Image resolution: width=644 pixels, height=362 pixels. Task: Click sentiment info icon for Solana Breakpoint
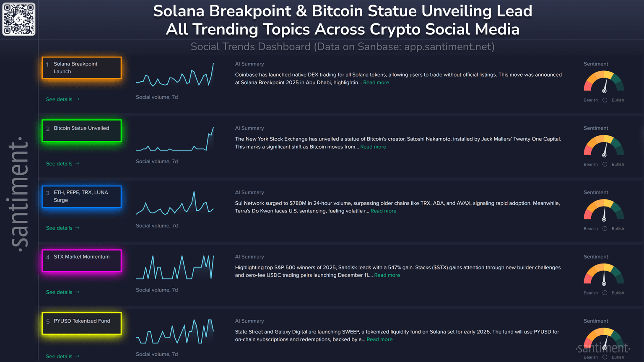pos(605,100)
